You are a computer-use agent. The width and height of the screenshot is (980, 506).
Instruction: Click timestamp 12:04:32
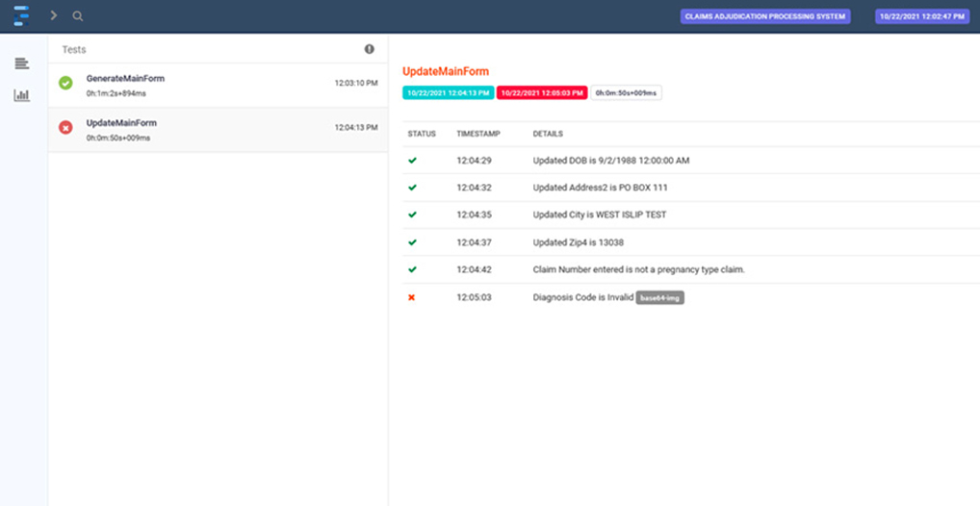click(475, 188)
